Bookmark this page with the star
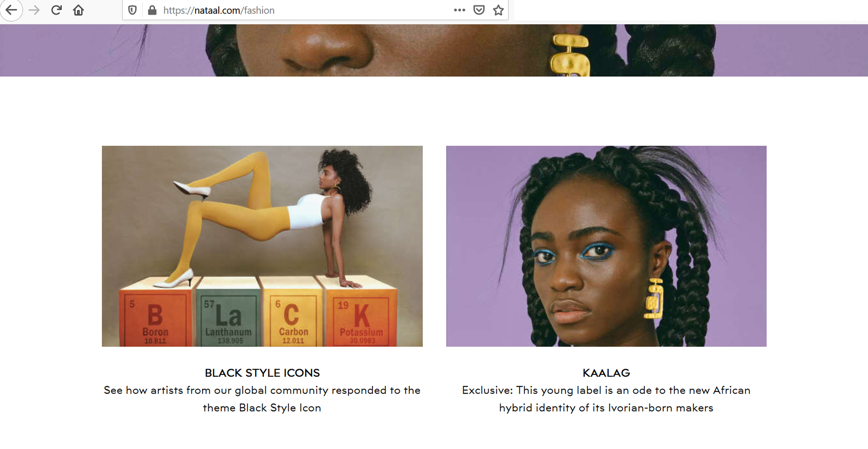 pyautogui.click(x=498, y=10)
